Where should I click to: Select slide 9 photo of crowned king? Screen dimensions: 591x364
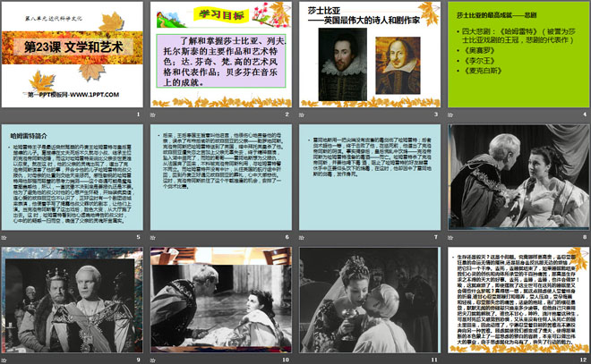(73, 300)
